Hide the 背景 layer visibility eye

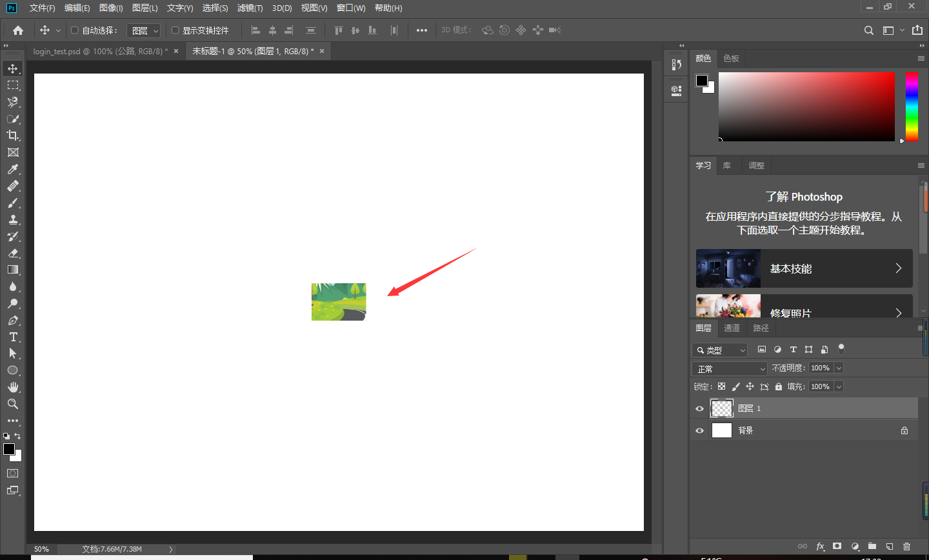click(x=699, y=430)
